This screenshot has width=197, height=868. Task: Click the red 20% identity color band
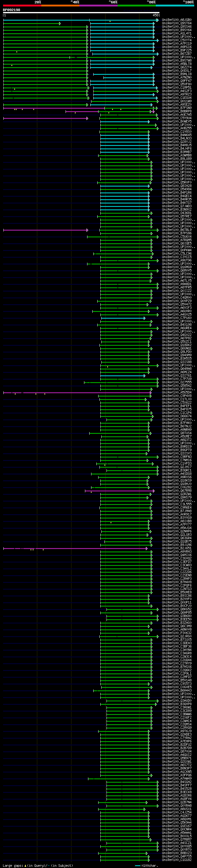click(x=22, y=6)
